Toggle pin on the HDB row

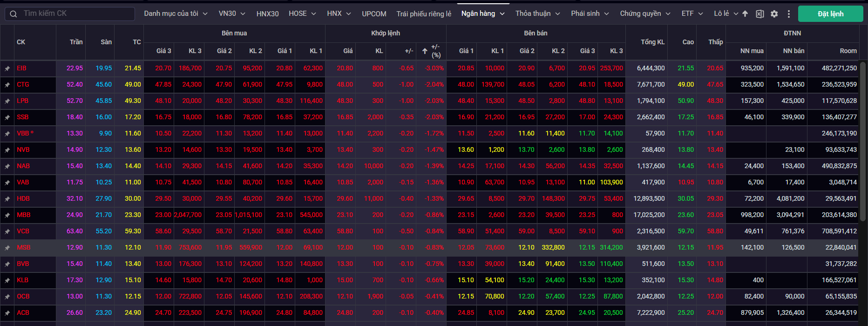point(7,199)
